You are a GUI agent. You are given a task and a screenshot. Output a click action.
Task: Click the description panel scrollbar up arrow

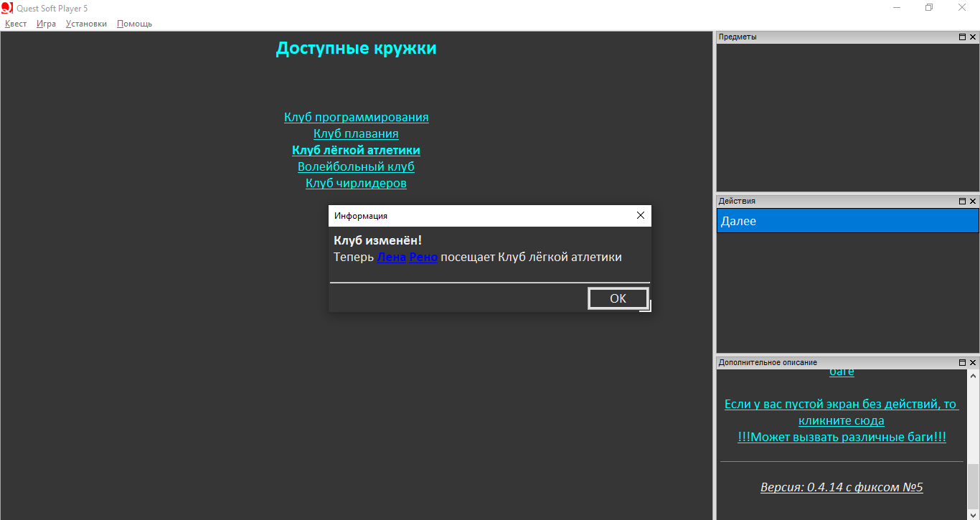[x=973, y=376]
